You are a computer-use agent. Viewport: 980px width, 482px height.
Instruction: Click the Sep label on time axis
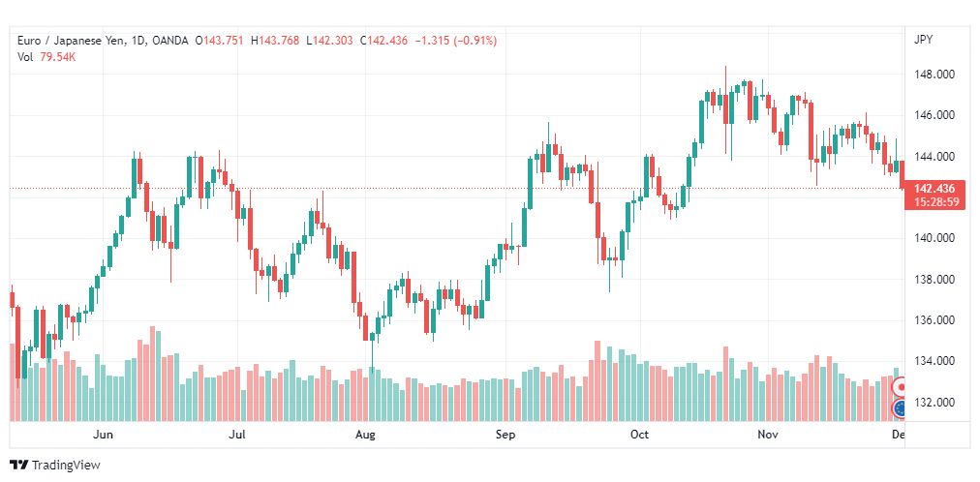(x=505, y=435)
